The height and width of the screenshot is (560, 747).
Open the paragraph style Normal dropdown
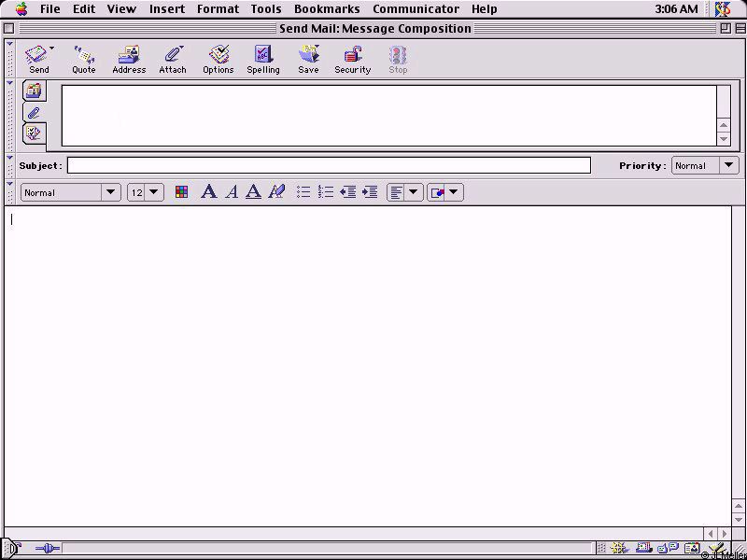pos(71,192)
